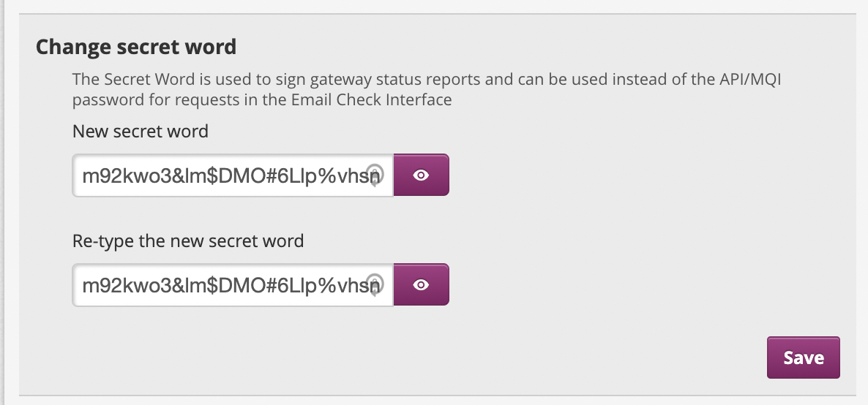Click the purple Save button
868x405 pixels.
coord(804,357)
